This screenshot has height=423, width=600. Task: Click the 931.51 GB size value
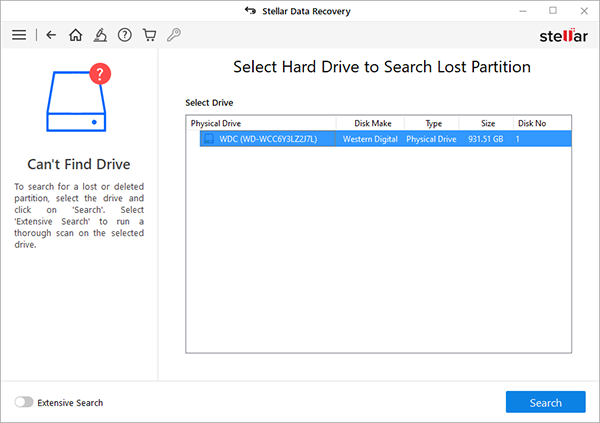point(486,139)
